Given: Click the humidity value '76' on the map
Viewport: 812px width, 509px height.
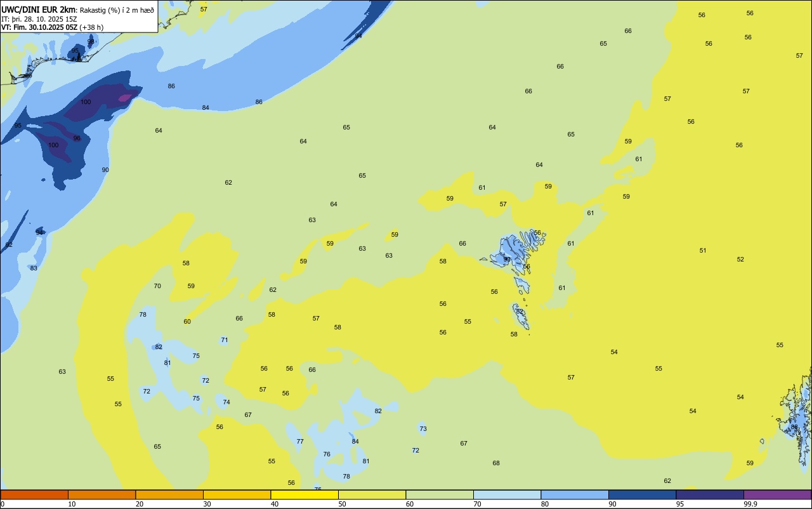Looking at the screenshot, I should pos(327,454).
